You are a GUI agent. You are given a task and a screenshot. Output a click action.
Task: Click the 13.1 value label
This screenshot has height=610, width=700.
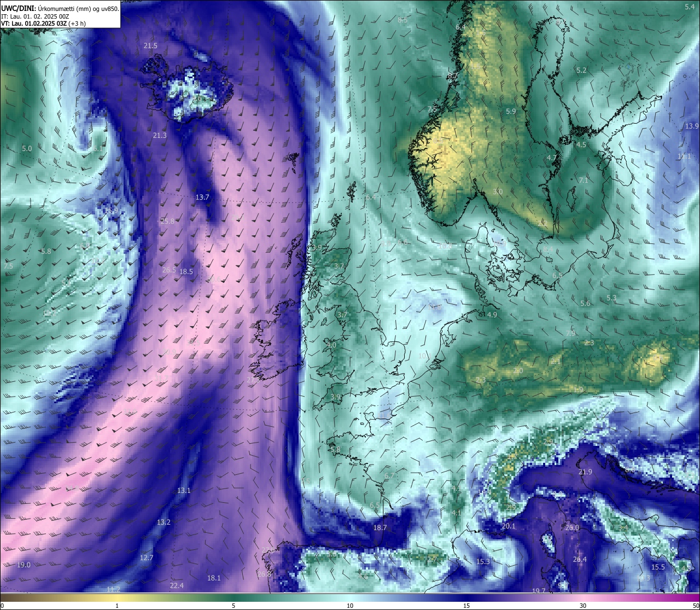point(184,490)
